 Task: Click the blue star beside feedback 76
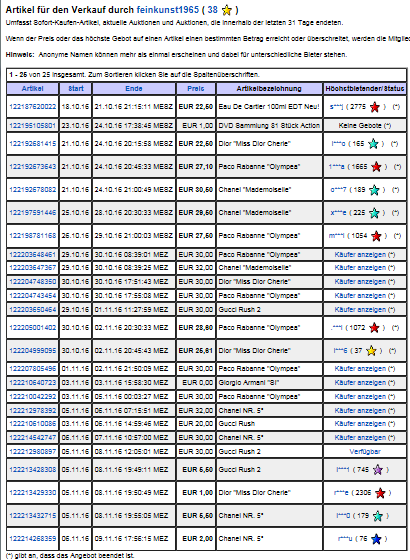pos(376,539)
